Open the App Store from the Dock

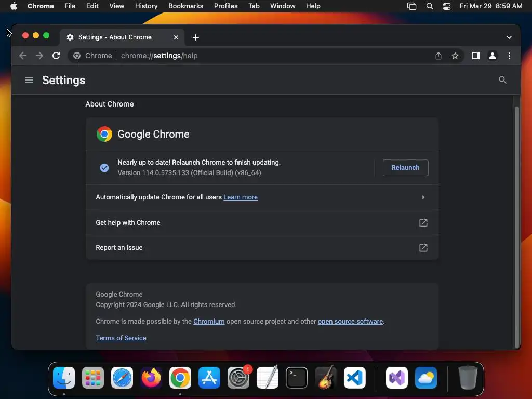point(209,378)
